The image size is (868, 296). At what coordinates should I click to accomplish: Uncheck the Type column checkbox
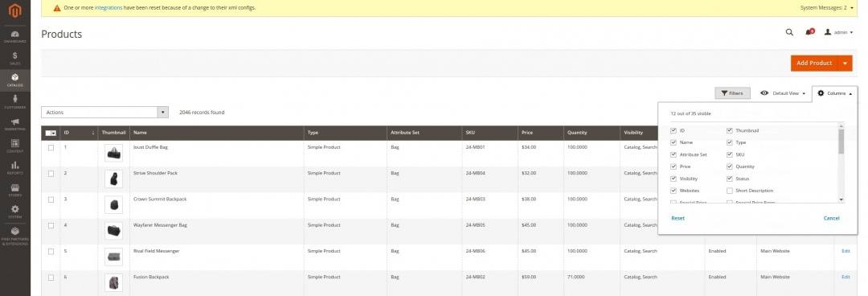[x=730, y=142]
